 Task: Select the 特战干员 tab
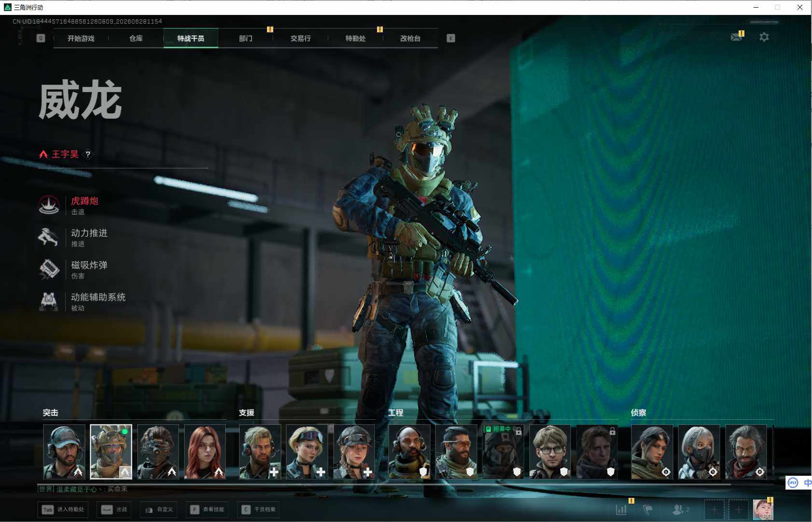[191, 38]
